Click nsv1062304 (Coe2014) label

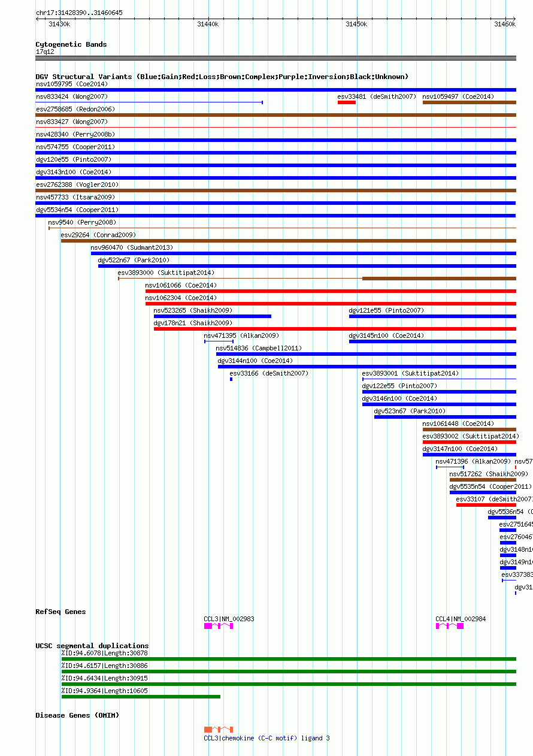pos(181,298)
